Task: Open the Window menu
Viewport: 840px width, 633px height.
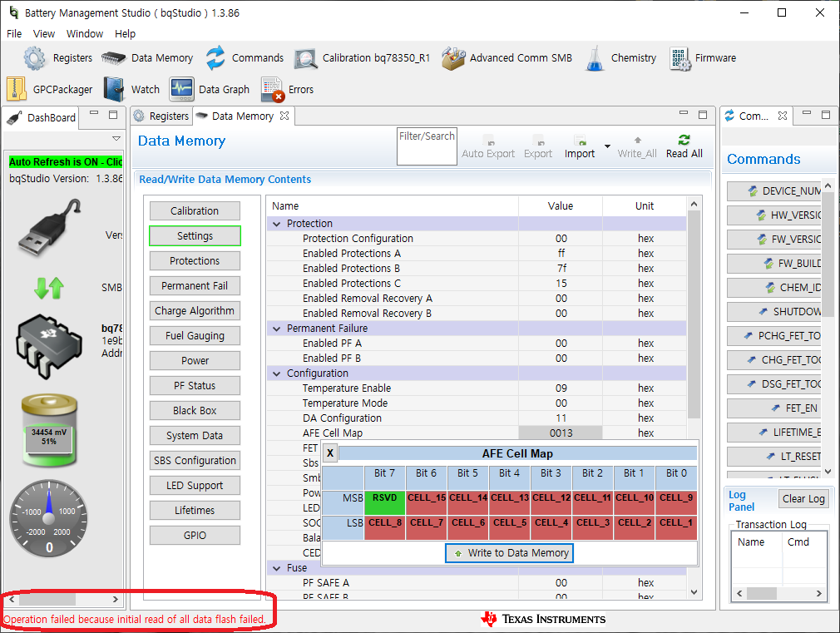Action: [85, 34]
